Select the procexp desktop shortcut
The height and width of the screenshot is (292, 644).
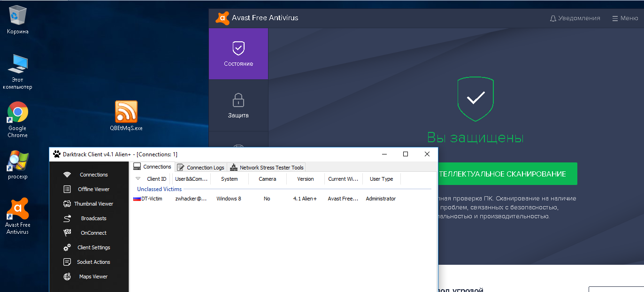pos(18,165)
